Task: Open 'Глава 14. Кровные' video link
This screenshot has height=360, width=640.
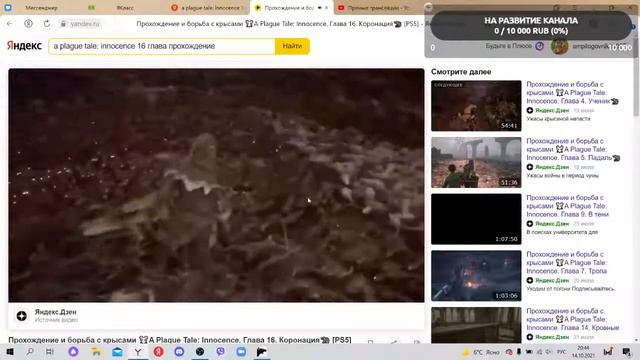Action: click(x=573, y=319)
